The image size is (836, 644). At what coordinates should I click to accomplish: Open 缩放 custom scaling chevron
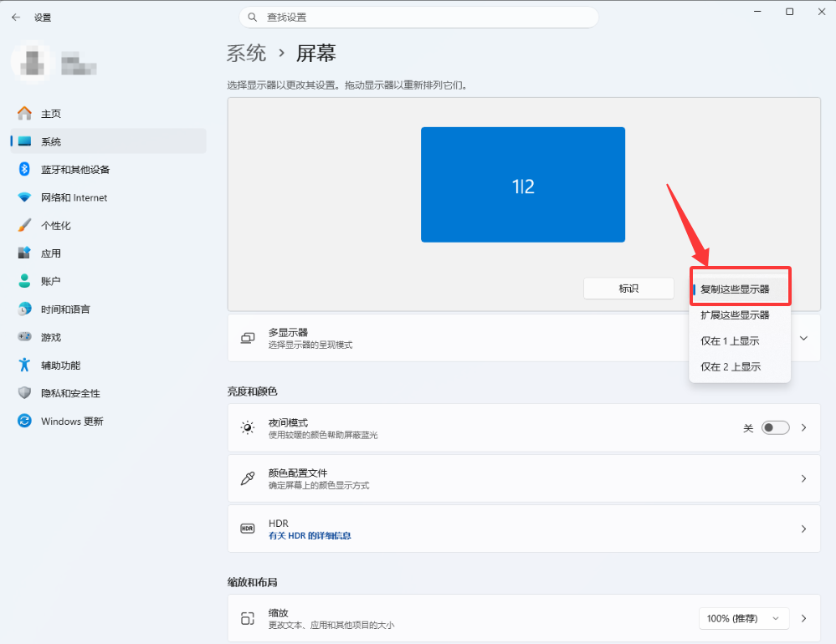click(803, 618)
